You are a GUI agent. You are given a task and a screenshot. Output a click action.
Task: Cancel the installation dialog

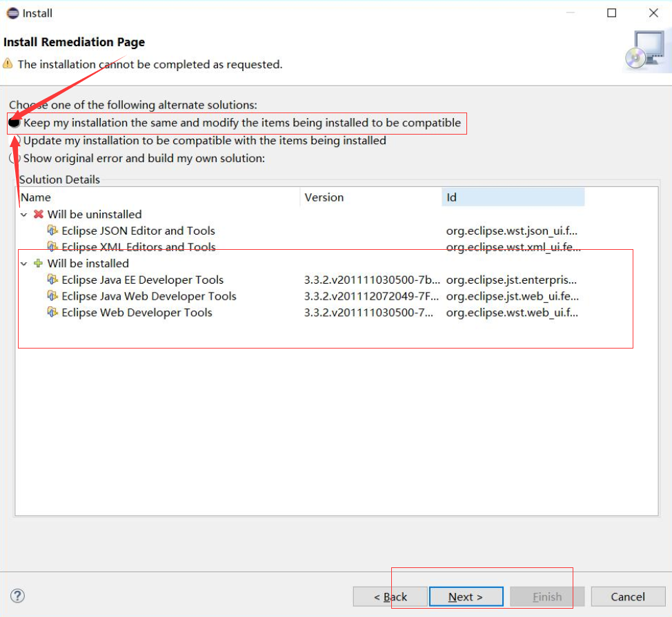click(628, 596)
